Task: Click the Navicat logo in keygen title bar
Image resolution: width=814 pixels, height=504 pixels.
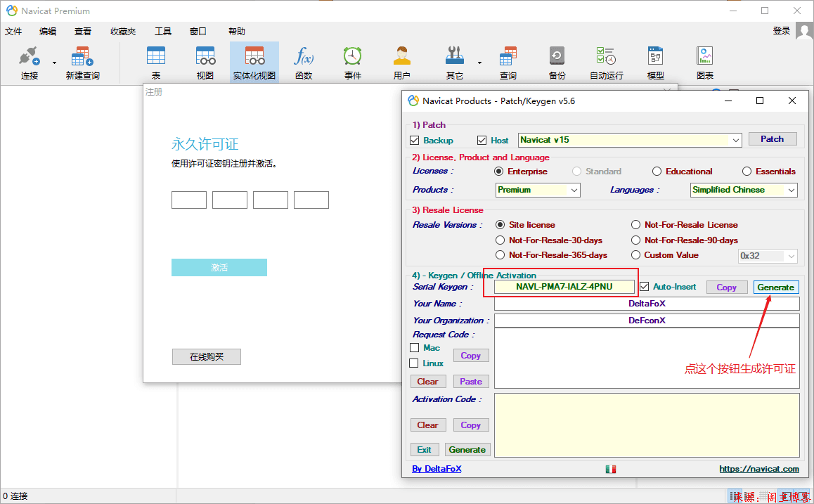Action: [x=413, y=101]
